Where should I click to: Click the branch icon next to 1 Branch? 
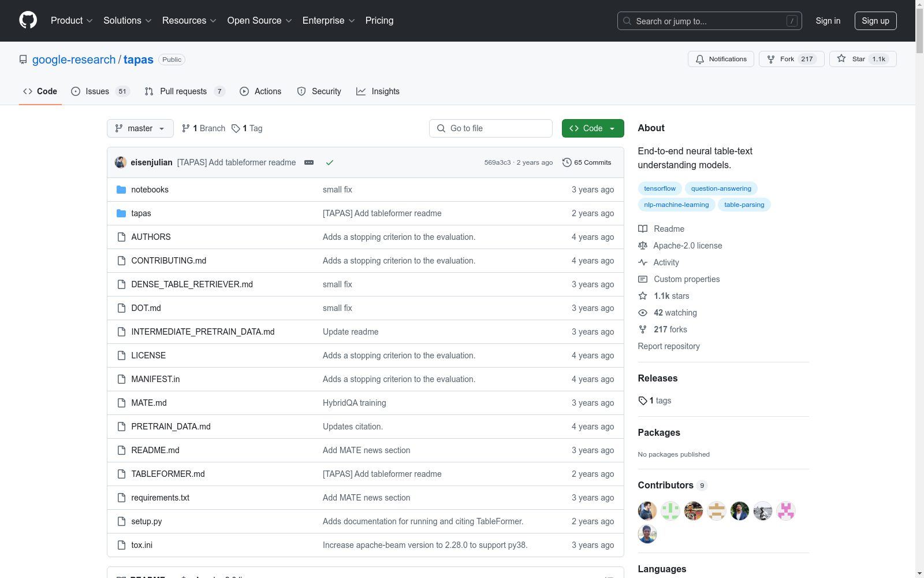(186, 128)
